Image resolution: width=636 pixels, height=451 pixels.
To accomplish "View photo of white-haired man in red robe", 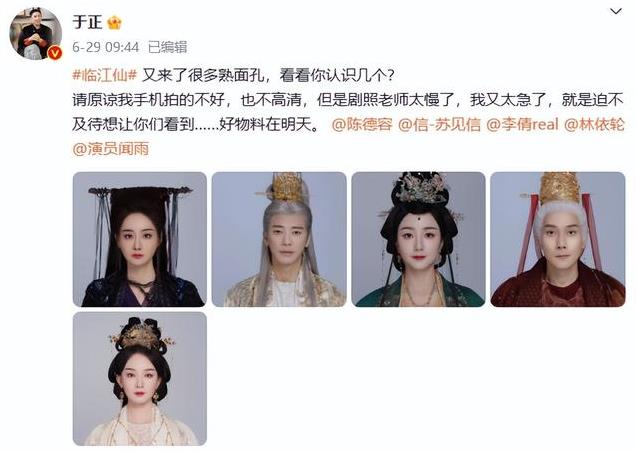I will (x=558, y=239).
